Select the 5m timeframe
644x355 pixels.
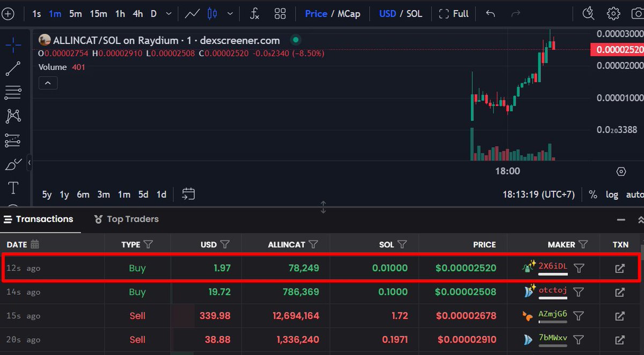(76, 14)
